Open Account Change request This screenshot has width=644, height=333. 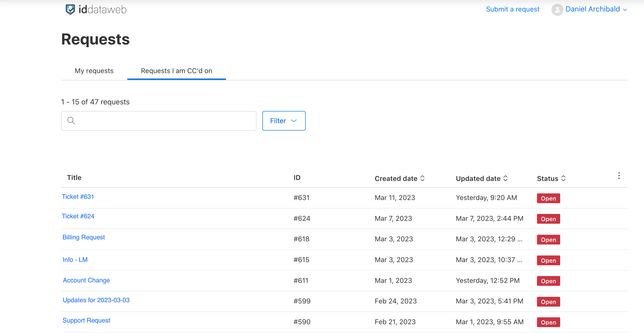coord(86,280)
